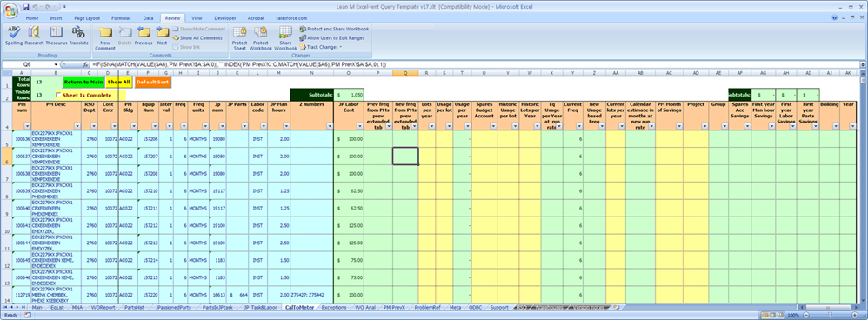Click Protect Sheet
The height and width of the screenshot is (320, 868).
pyautogui.click(x=239, y=38)
